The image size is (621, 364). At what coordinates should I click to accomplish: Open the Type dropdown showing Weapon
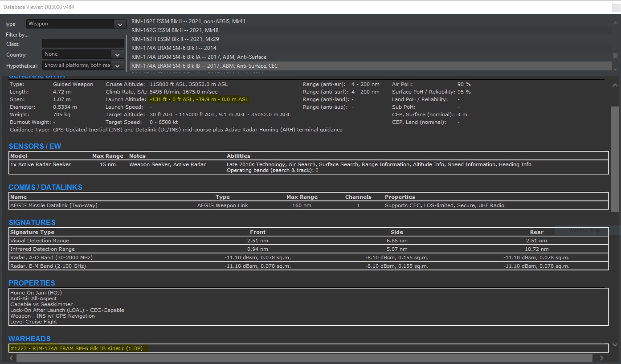click(x=77, y=24)
